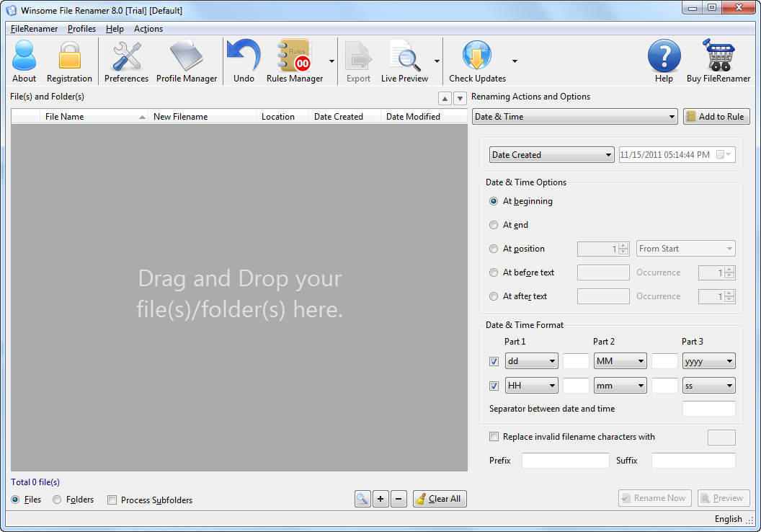Select At after text option

pos(494,296)
